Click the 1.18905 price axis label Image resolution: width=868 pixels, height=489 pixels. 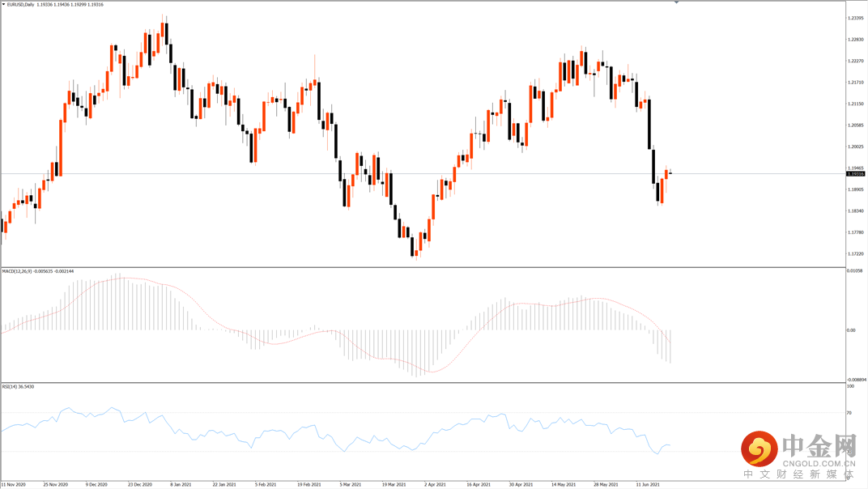(856, 189)
